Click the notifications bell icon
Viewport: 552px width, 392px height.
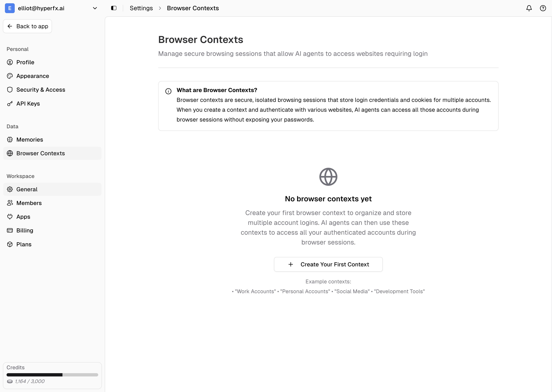[x=529, y=8]
